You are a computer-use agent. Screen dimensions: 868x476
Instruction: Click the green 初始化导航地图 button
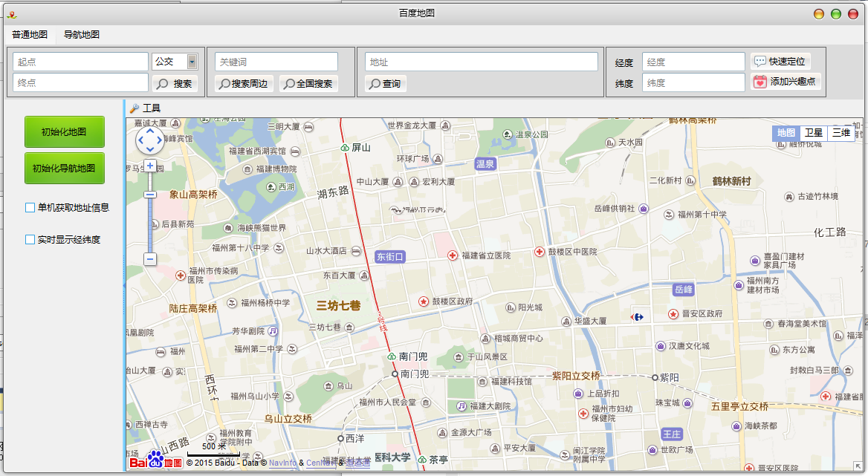click(x=64, y=168)
